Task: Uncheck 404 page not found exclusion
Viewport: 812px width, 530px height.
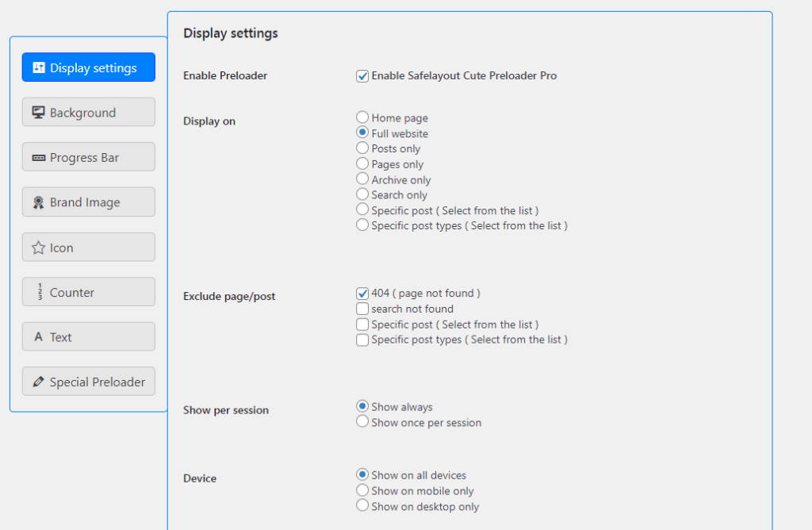Action: click(362, 293)
